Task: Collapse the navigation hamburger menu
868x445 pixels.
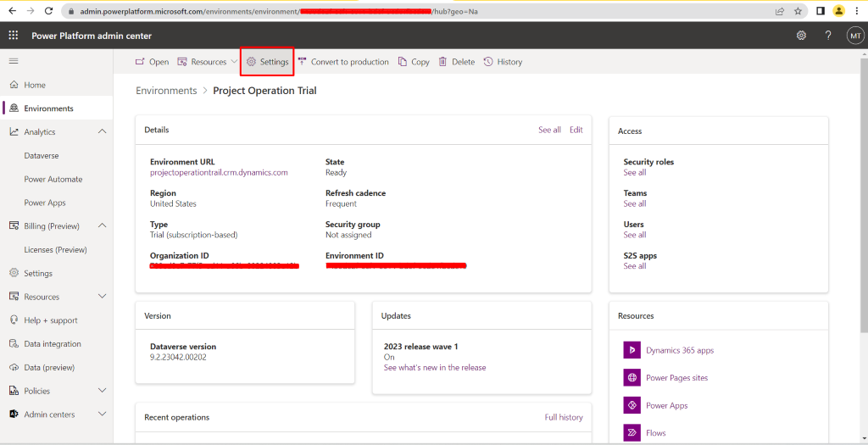Action: pos(14,61)
